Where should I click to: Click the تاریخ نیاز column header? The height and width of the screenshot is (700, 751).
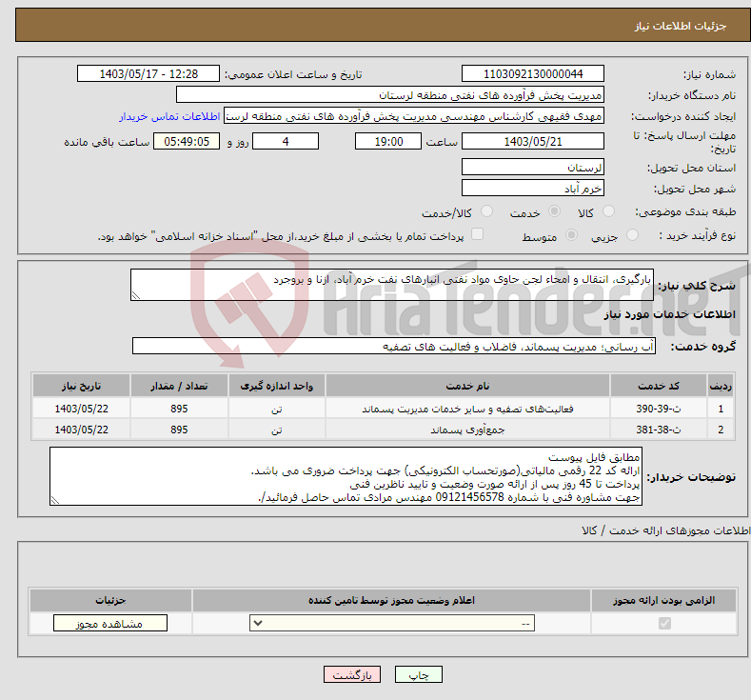click(82, 386)
